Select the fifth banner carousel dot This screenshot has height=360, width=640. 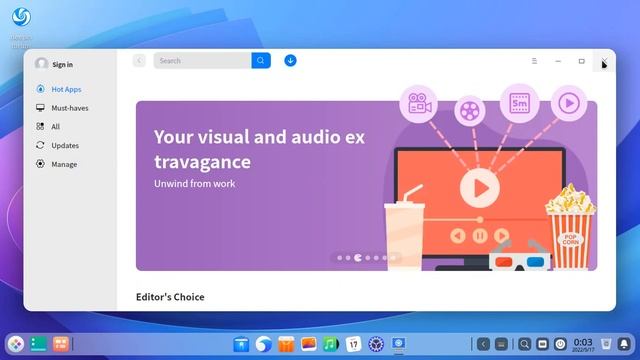376,258
